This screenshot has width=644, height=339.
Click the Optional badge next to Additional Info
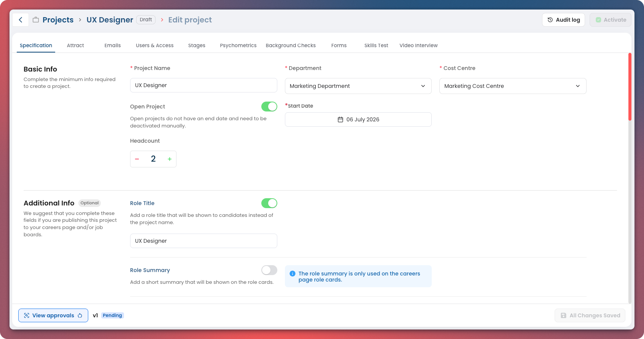click(x=89, y=203)
